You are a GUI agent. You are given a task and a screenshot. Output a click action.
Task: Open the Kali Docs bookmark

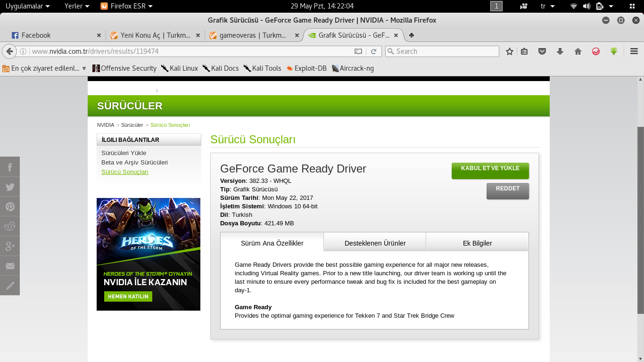[221, 68]
